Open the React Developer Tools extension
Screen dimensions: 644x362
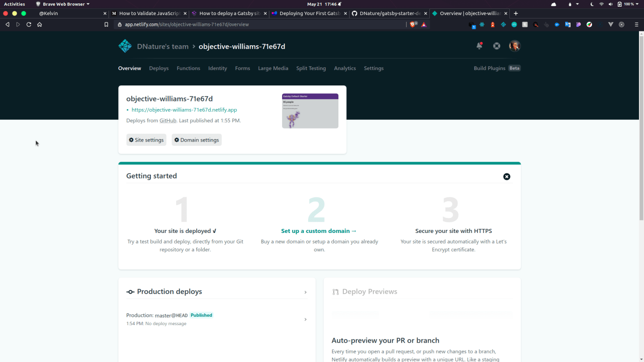point(482,24)
